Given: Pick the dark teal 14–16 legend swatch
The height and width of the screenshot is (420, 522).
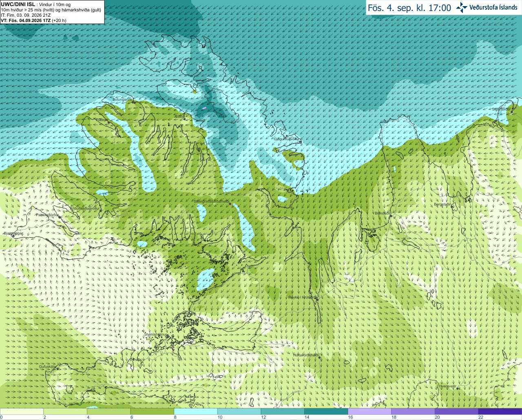Looking at the screenshot, I should (x=326, y=411).
